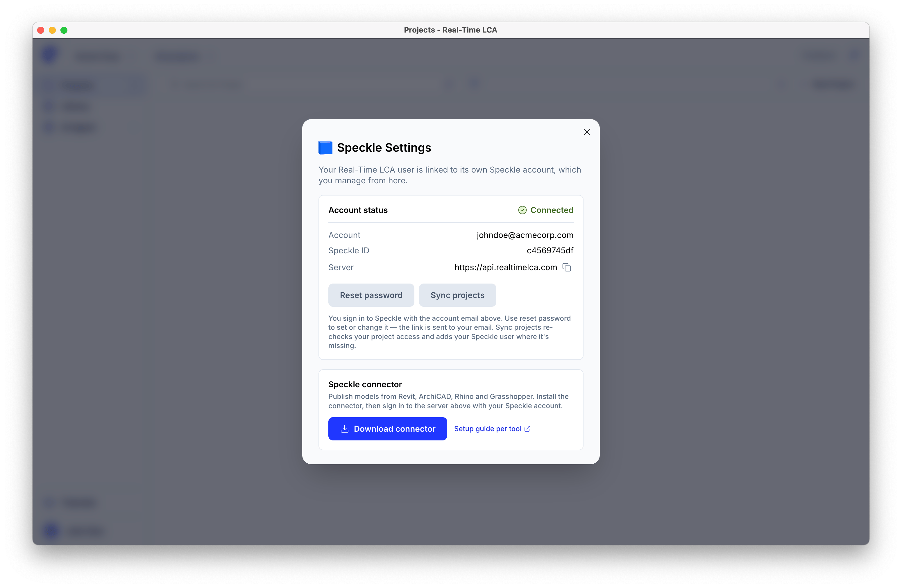Open the Setup guide per tool link
902x588 pixels.
492,429
